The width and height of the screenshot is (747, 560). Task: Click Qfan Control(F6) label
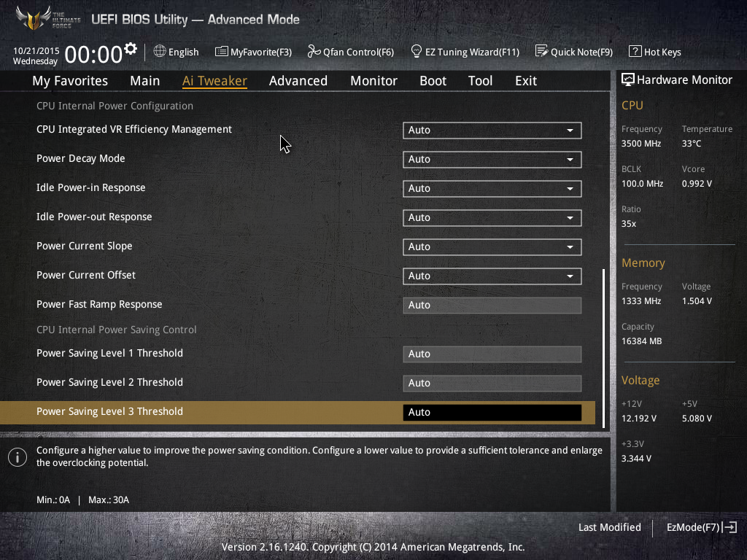point(358,52)
